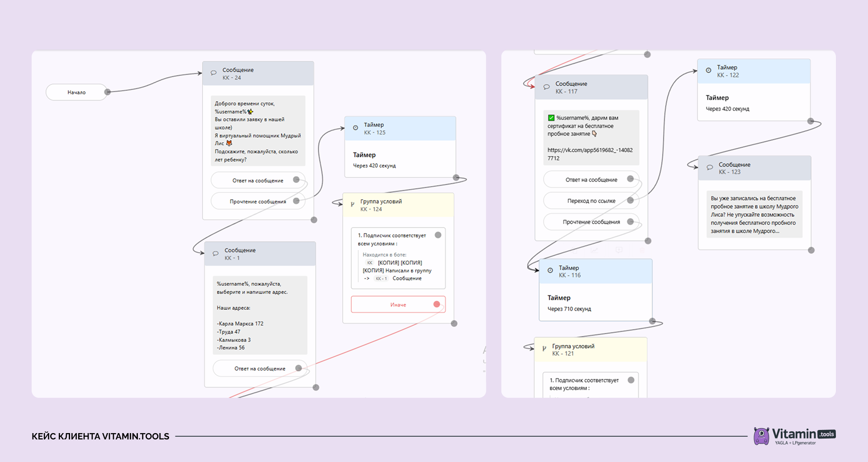The width and height of the screenshot is (868, 462).
Task: Click Переход по ссылке in KK - 117
Action: pos(591,201)
